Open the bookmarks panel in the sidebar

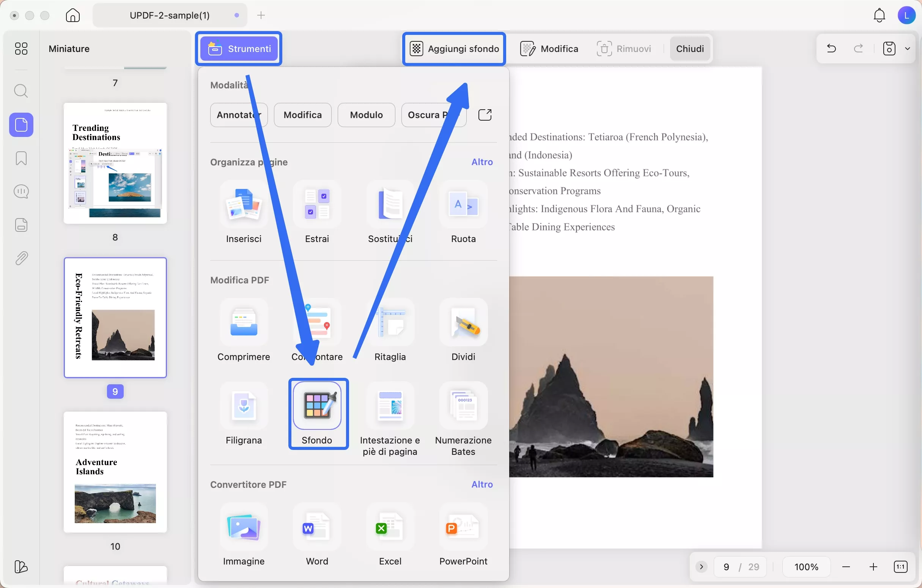pos(21,158)
